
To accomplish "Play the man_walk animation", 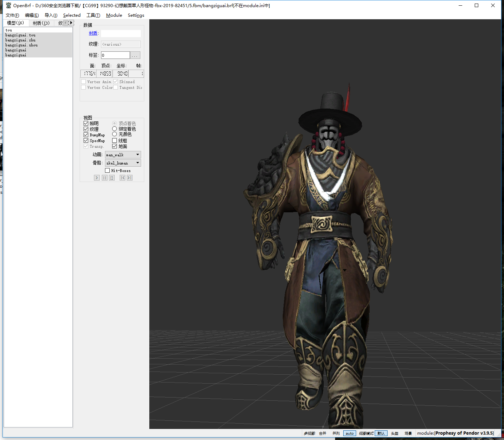I will (x=96, y=178).
